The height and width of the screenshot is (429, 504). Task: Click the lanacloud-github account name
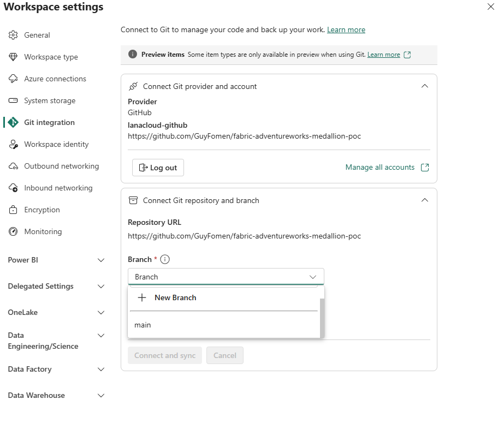[157, 126]
